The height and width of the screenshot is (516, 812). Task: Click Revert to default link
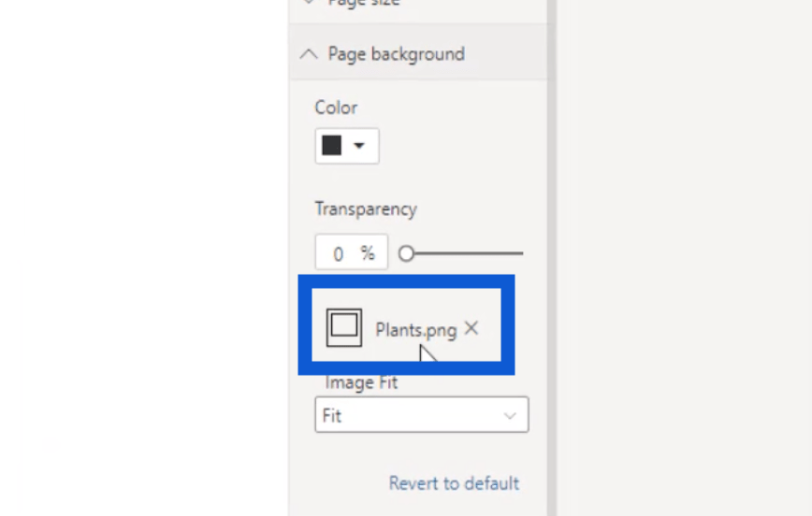454,483
